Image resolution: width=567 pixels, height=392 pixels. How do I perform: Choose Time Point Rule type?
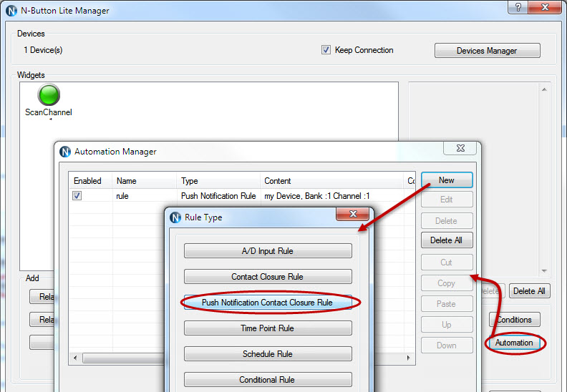coord(268,328)
